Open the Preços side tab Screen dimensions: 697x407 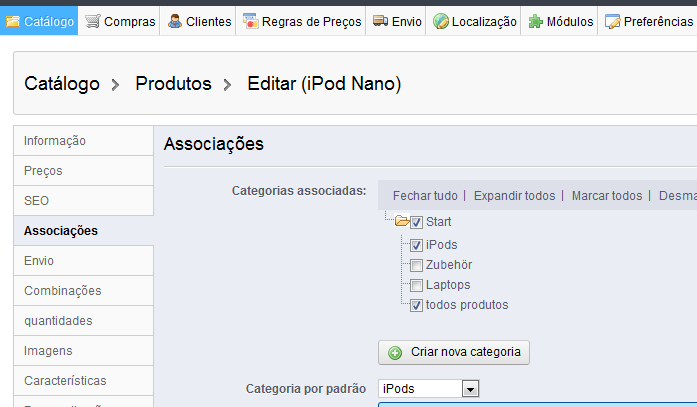point(43,171)
